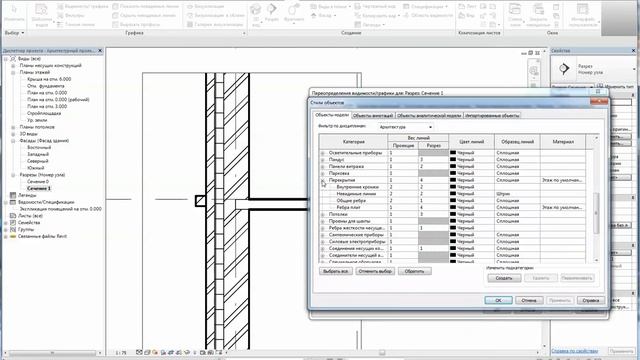Expand the Пандус category row
Image resolution: width=640 pixels, height=360 pixels.
(x=322, y=160)
